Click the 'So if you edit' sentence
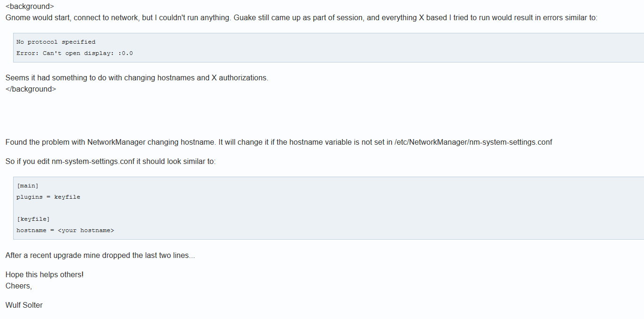644x319 pixels. tap(110, 161)
